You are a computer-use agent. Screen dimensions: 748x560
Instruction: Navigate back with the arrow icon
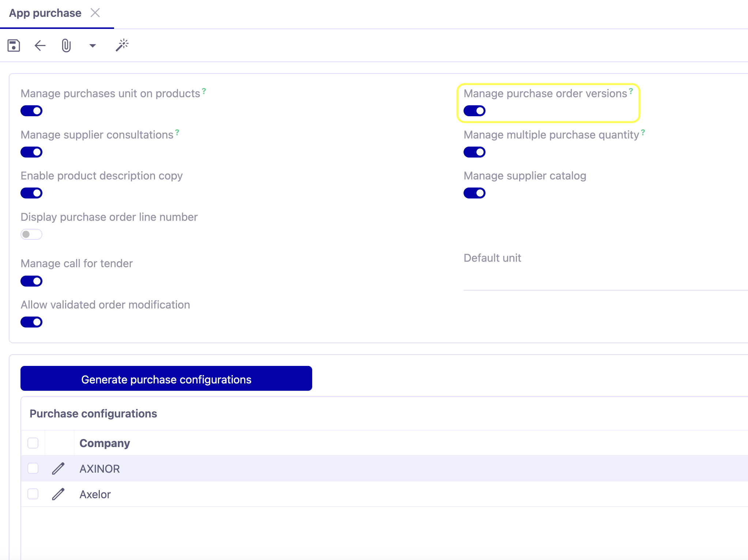(40, 45)
